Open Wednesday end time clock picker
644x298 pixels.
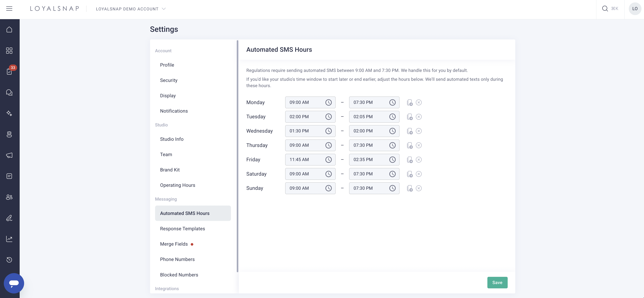(393, 131)
